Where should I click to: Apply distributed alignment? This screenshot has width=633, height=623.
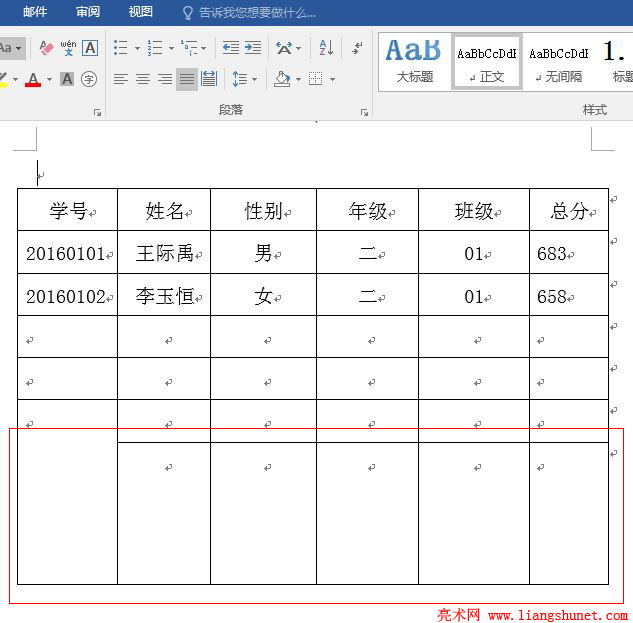click(209, 79)
